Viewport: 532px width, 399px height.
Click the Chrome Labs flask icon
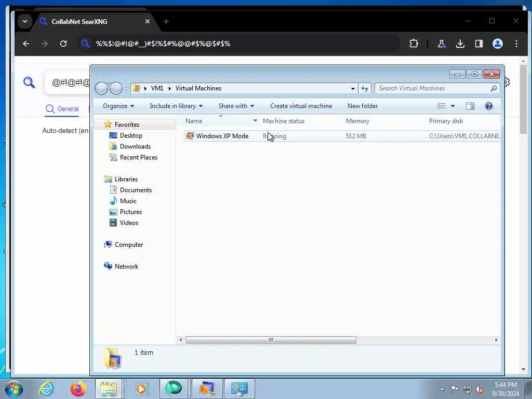pyautogui.click(x=442, y=44)
